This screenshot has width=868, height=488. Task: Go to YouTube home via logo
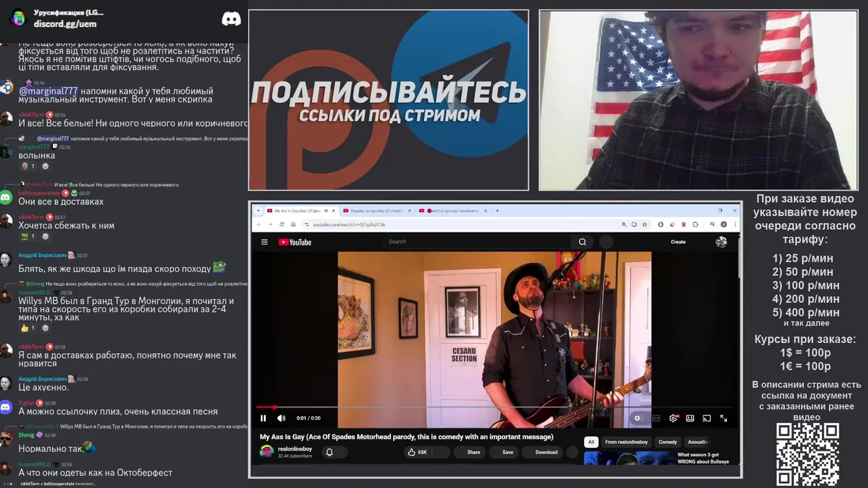[x=295, y=242]
